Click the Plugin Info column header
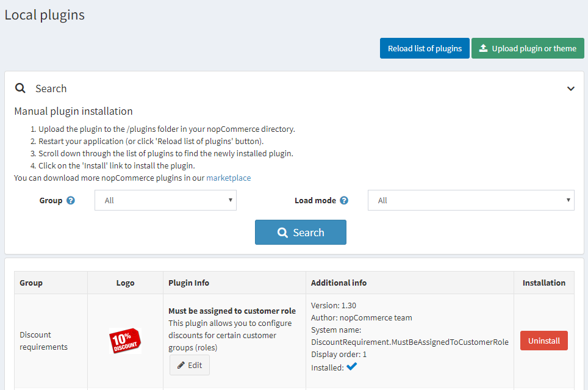Screen dimensions: 588x390 click(x=188, y=283)
